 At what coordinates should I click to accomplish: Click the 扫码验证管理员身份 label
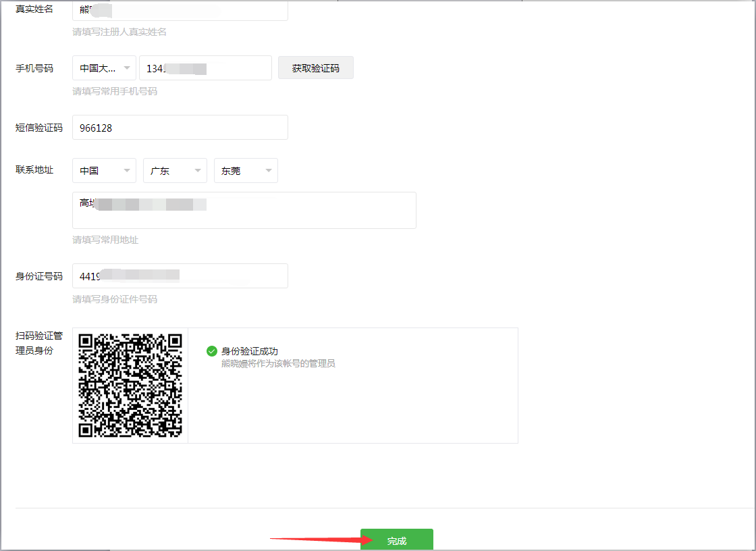[39, 343]
